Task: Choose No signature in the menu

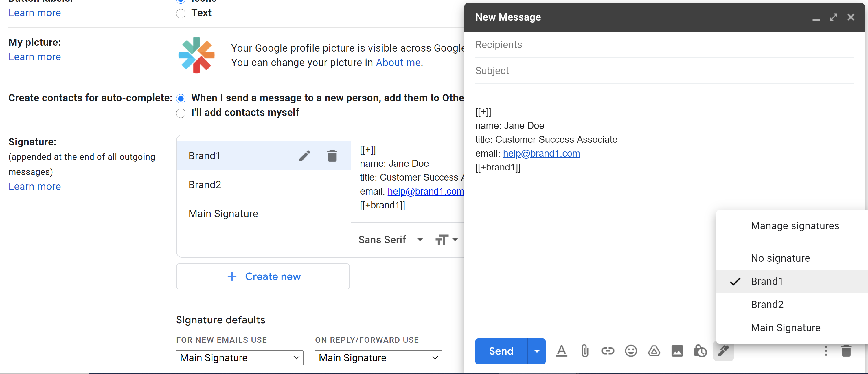Action: tap(792, 258)
